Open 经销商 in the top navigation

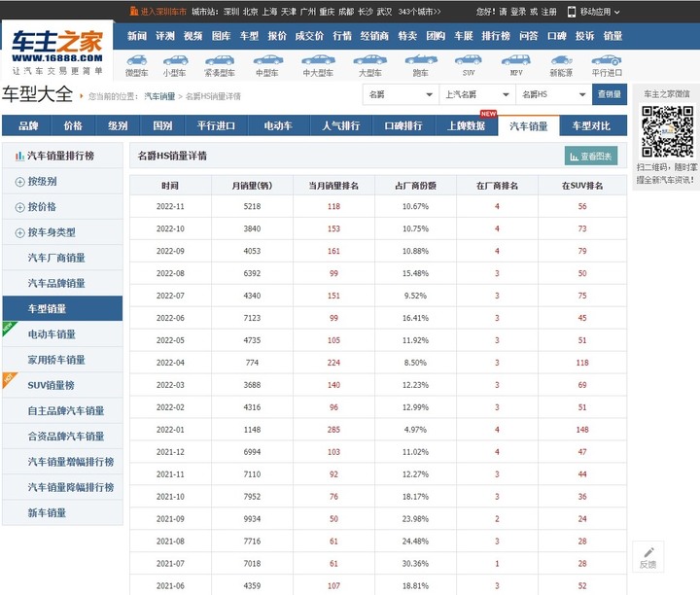click(374, 36)
